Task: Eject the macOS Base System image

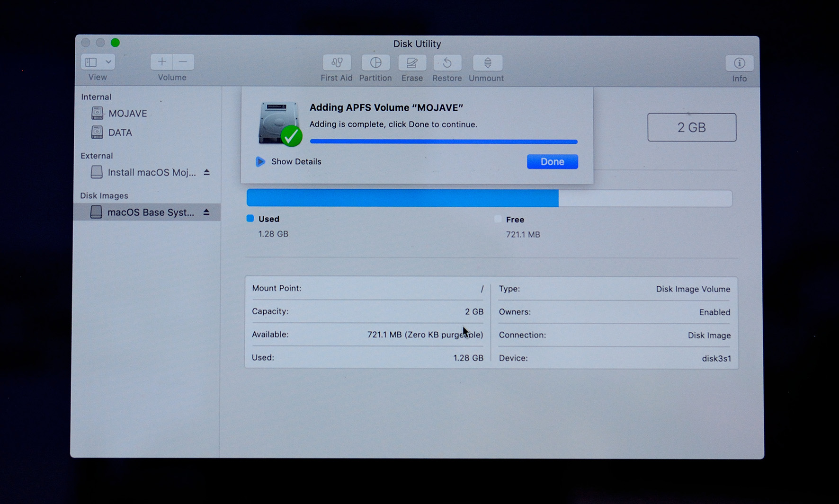Action: click(207, 212)
